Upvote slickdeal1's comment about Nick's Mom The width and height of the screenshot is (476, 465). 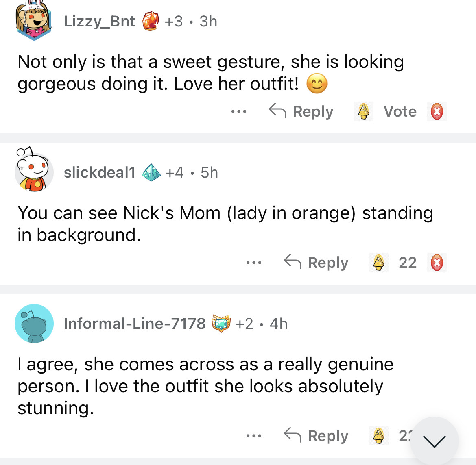coord(379,263)
